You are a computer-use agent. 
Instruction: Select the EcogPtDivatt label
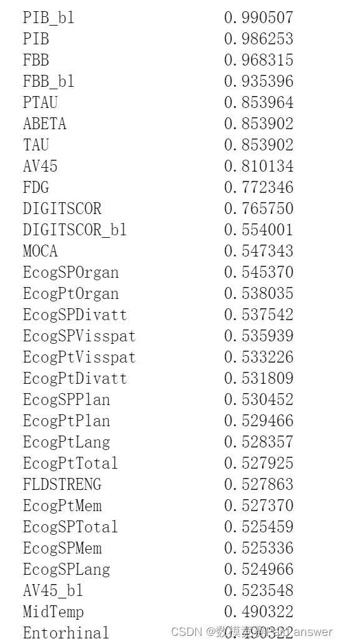[x=75, y=378]
